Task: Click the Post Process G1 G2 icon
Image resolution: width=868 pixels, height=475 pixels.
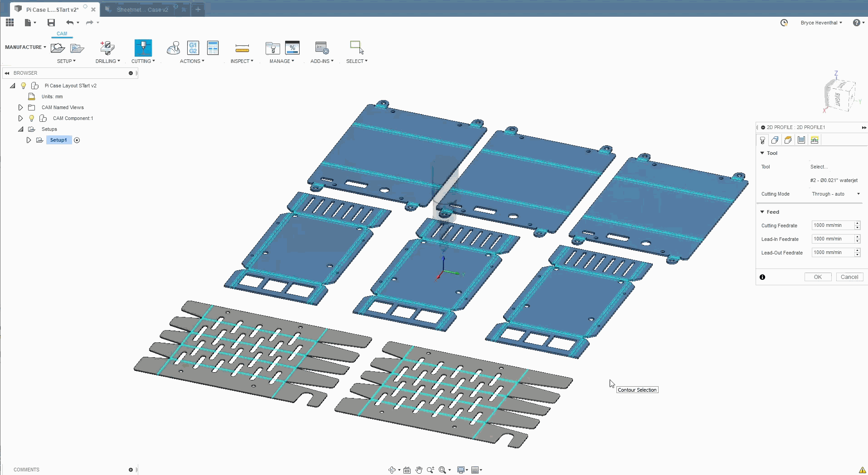Action: pyautogui.click(x=193, y=48)
